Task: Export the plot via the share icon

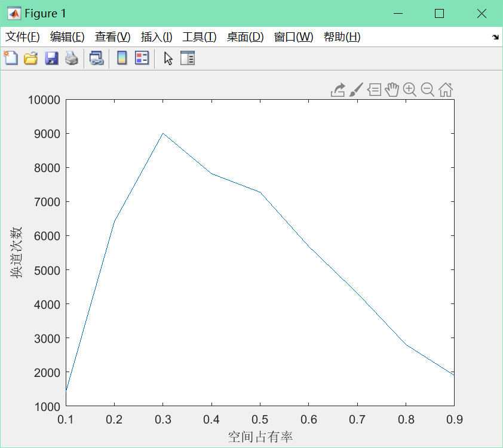Action: pyautogui.click(x=338, y=90)
